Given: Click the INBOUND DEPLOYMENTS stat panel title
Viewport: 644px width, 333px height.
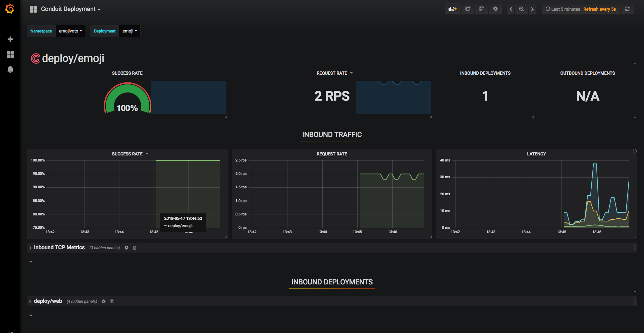Looking at the screenshot, I should [x=485, y=73].
